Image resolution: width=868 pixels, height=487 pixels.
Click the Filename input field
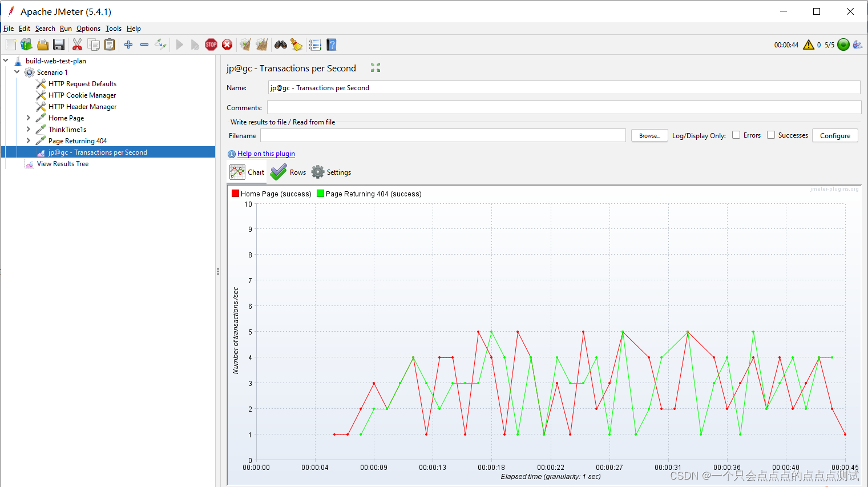[443, 135]
